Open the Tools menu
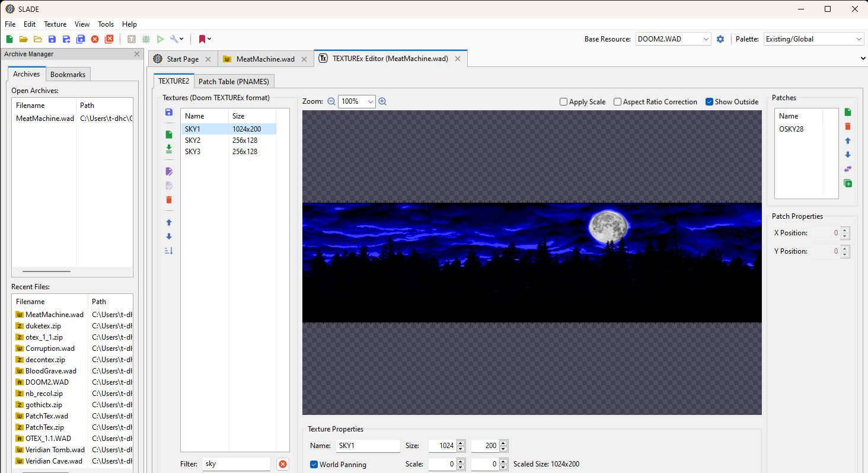 106,24
